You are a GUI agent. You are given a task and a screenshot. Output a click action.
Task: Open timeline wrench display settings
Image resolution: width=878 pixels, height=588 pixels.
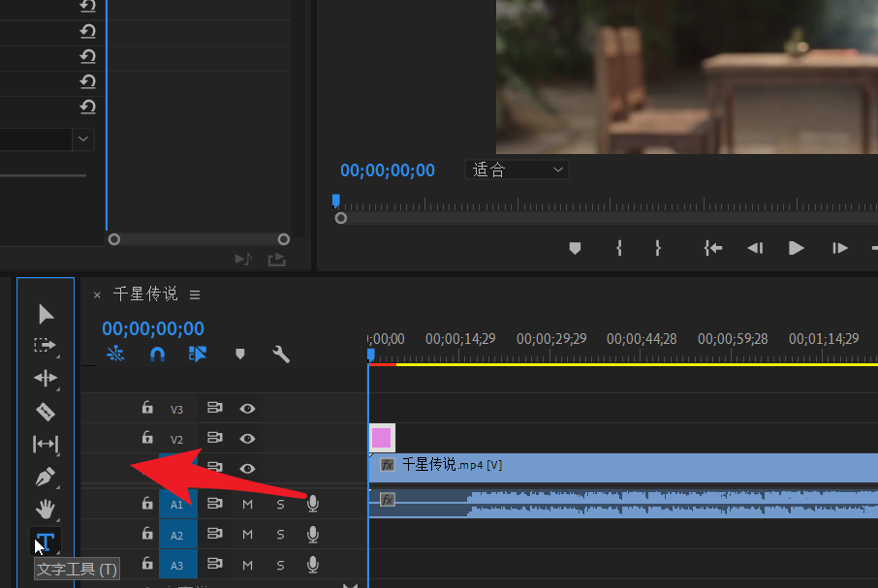(x=281, y=355)
